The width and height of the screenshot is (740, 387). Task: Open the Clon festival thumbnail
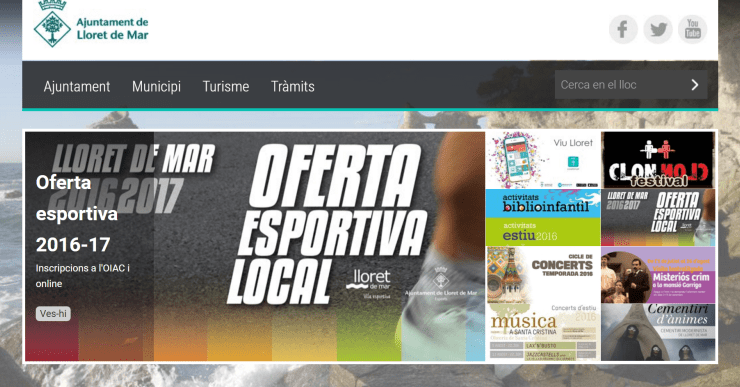658,160
